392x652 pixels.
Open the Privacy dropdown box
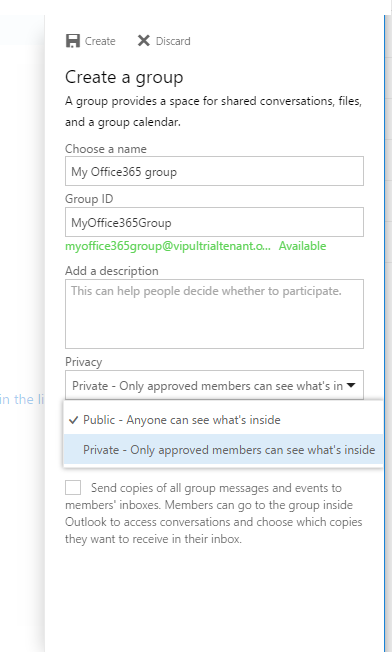point(214,385)
